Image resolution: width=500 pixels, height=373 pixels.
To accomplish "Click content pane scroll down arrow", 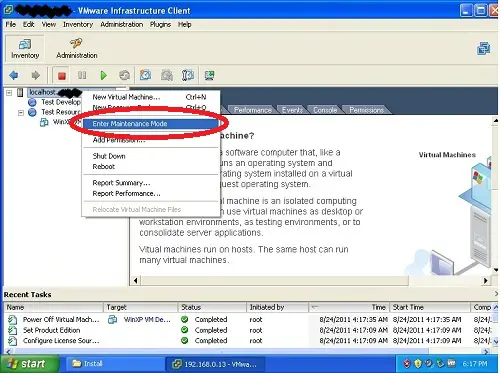I will tap(496, 270).
